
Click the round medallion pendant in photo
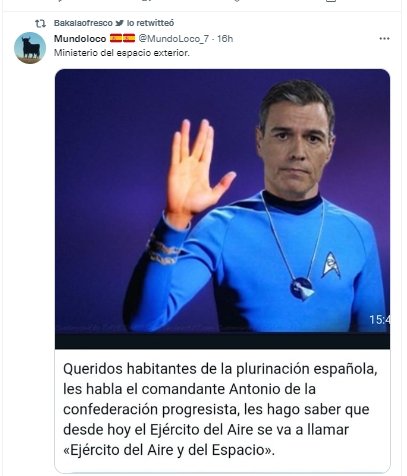click(302, 288)
